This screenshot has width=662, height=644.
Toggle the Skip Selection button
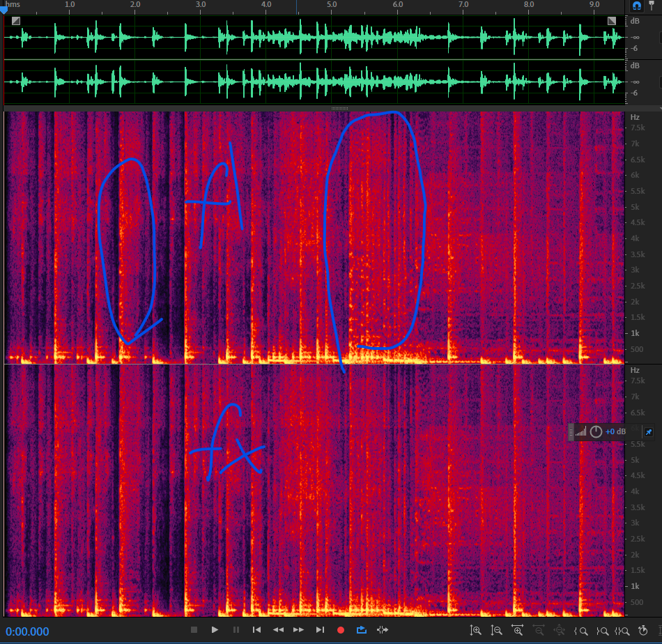pos(382,630)
